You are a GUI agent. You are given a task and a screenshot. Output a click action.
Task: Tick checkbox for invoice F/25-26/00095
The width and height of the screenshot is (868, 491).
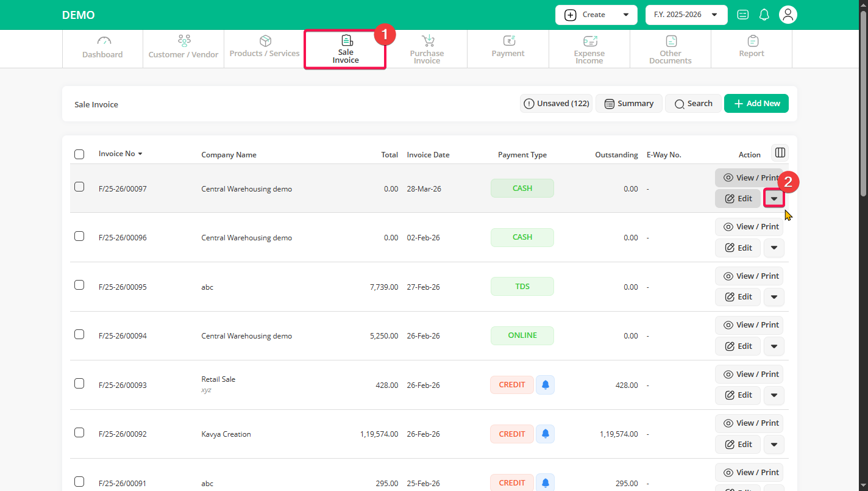click(x=79, y=285)
